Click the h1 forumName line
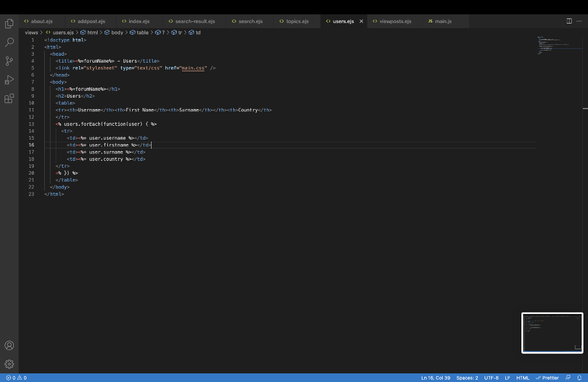 (88, 89)
